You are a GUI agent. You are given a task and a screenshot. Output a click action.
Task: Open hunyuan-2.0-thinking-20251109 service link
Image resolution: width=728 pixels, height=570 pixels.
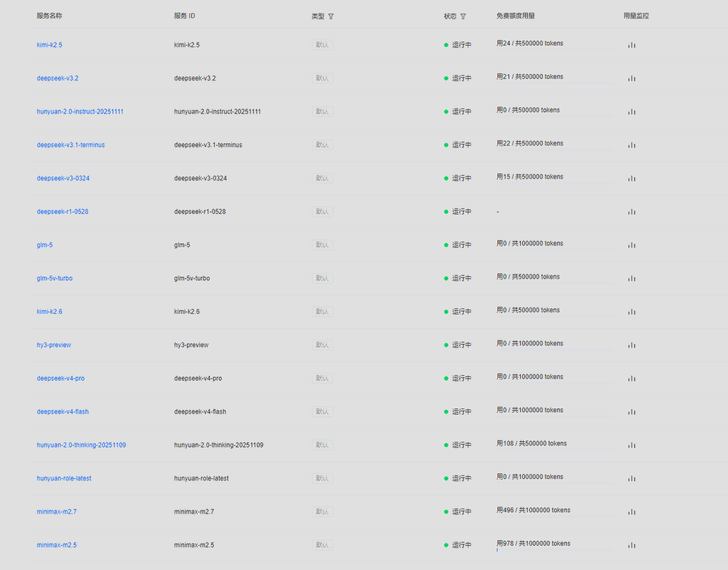[x=81, y=446]
